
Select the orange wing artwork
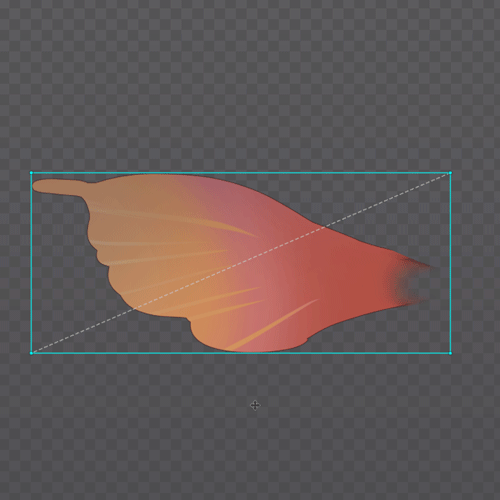(233, 263)
